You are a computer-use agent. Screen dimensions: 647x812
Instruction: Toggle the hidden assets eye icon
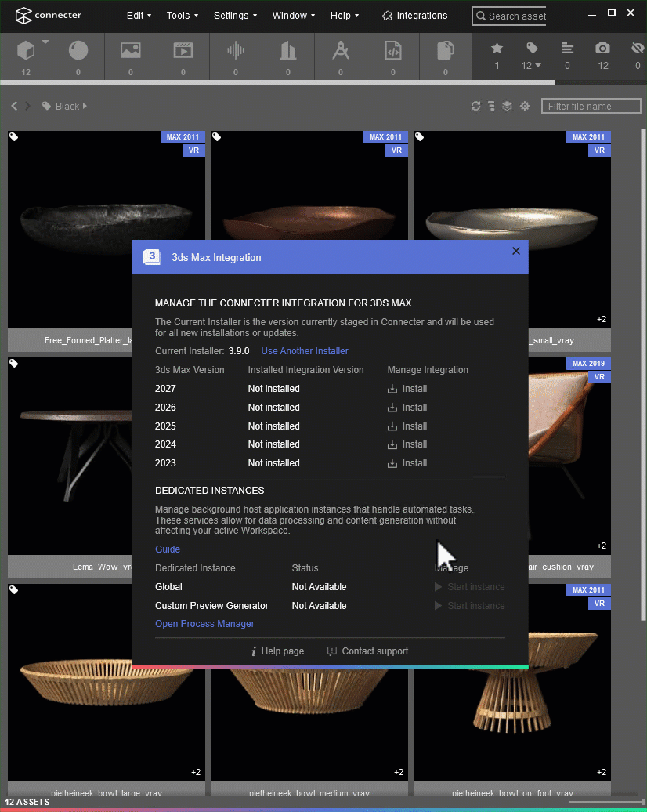(638, 48)
